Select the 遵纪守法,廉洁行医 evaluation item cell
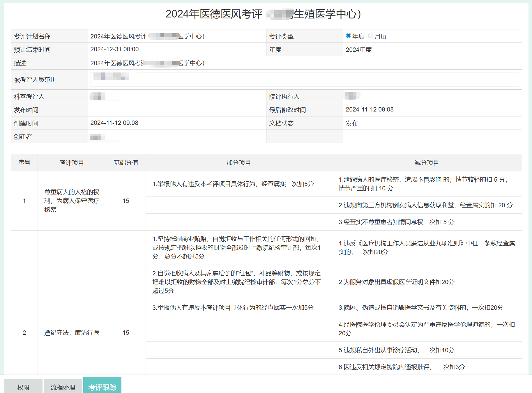 click(72, 332)
